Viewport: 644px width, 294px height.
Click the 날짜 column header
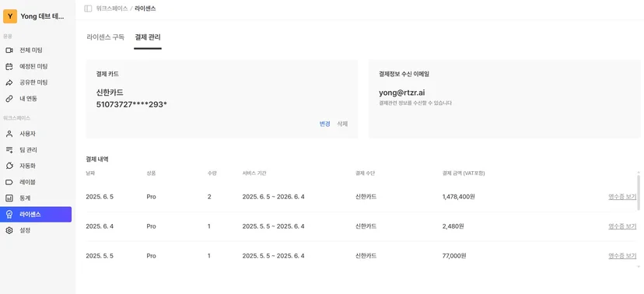coord(90,173)
